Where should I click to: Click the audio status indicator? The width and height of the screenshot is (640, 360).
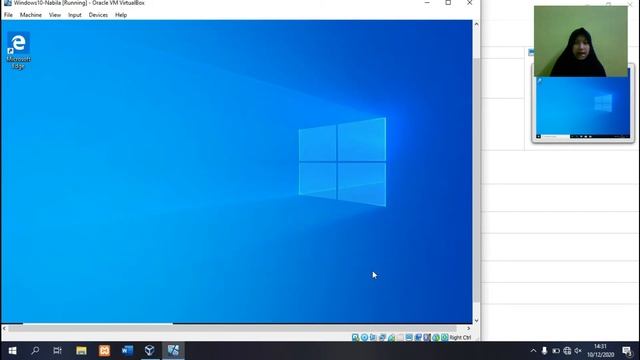(x=373, y=338)
